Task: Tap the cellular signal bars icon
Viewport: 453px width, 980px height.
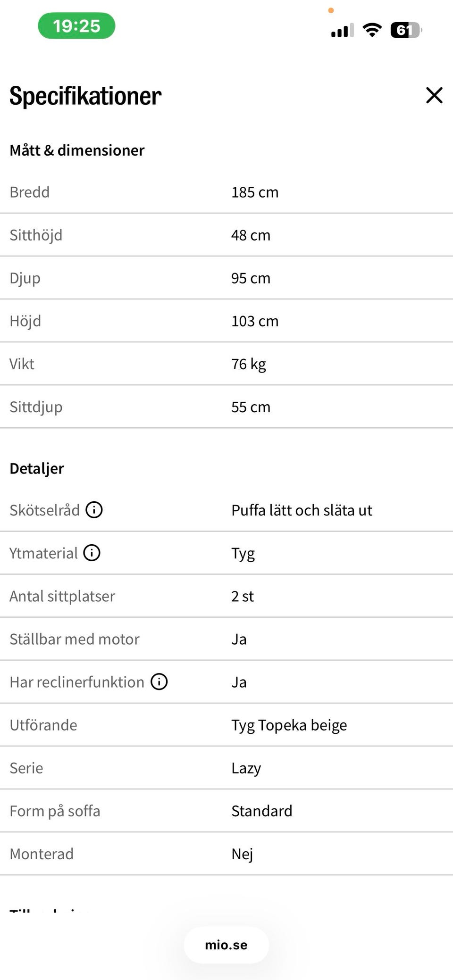Action: [x=343, y=31]
